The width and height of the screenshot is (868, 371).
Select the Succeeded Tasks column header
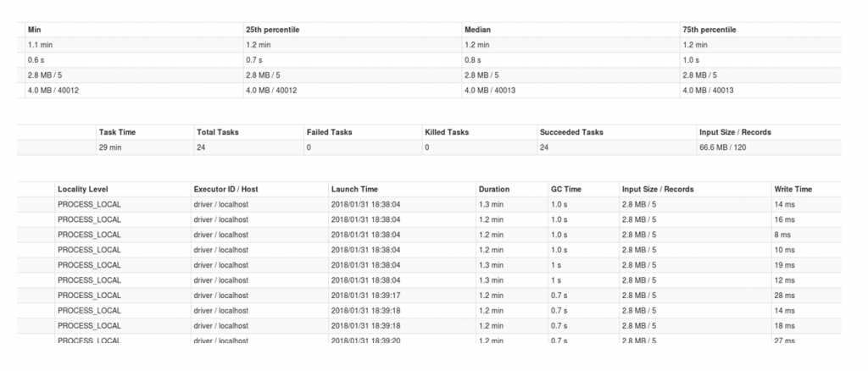coord(571,132)
